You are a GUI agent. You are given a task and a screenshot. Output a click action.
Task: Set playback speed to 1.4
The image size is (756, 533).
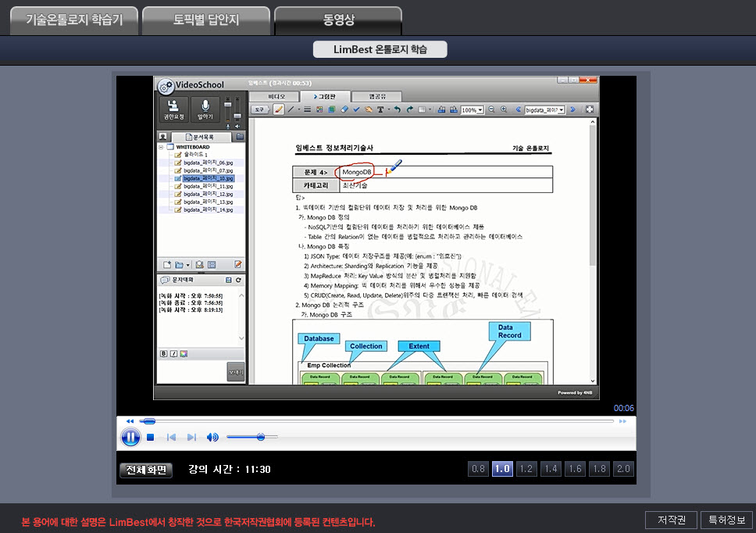point(551,469)
